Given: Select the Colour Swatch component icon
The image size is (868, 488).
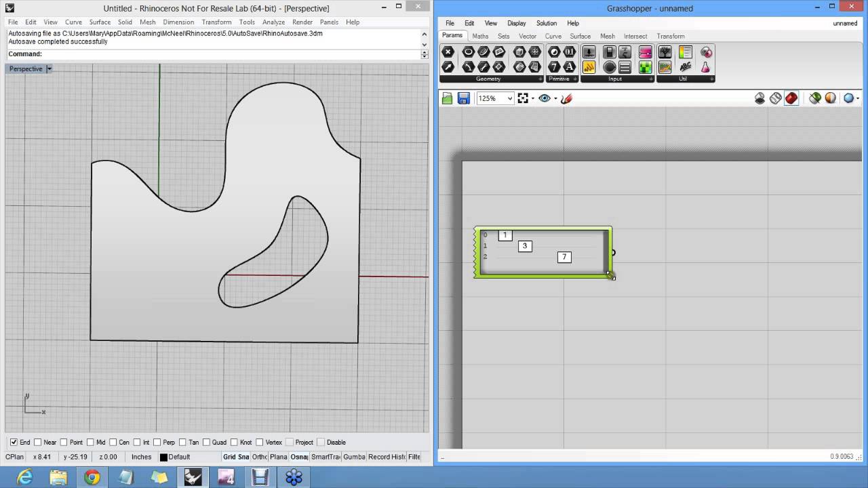Looking at the screenshot, I should 645,67.
